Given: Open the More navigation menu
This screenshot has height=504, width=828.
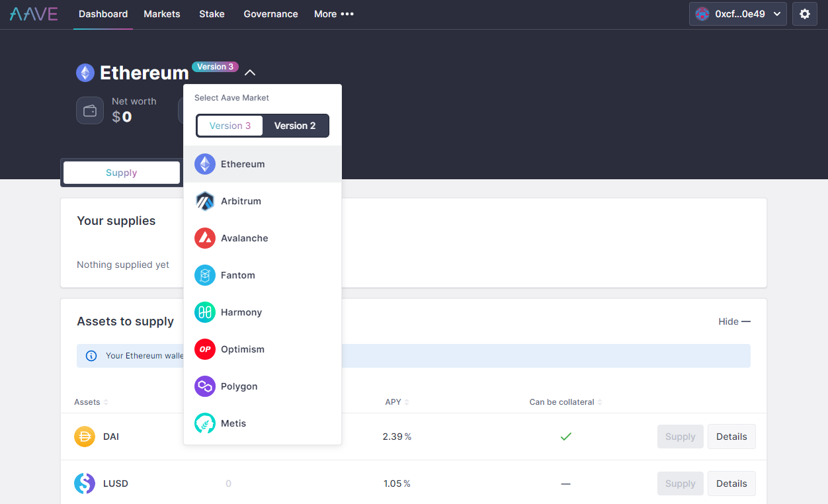Looking at the screenshot, I should pos(334,14).
